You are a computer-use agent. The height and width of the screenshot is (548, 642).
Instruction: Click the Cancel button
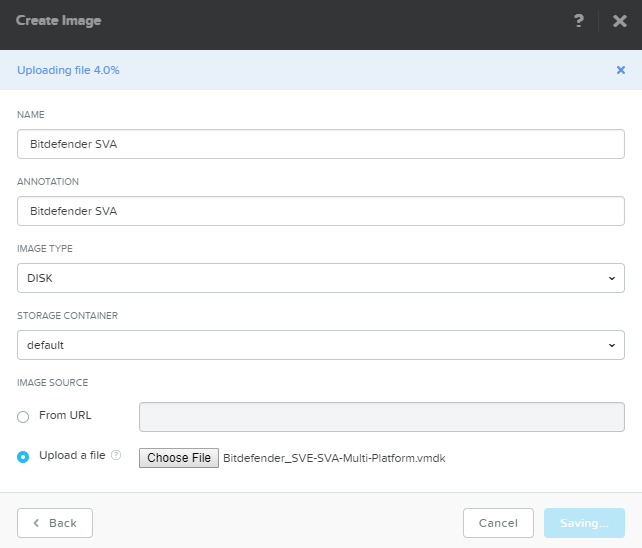point(498,523)
